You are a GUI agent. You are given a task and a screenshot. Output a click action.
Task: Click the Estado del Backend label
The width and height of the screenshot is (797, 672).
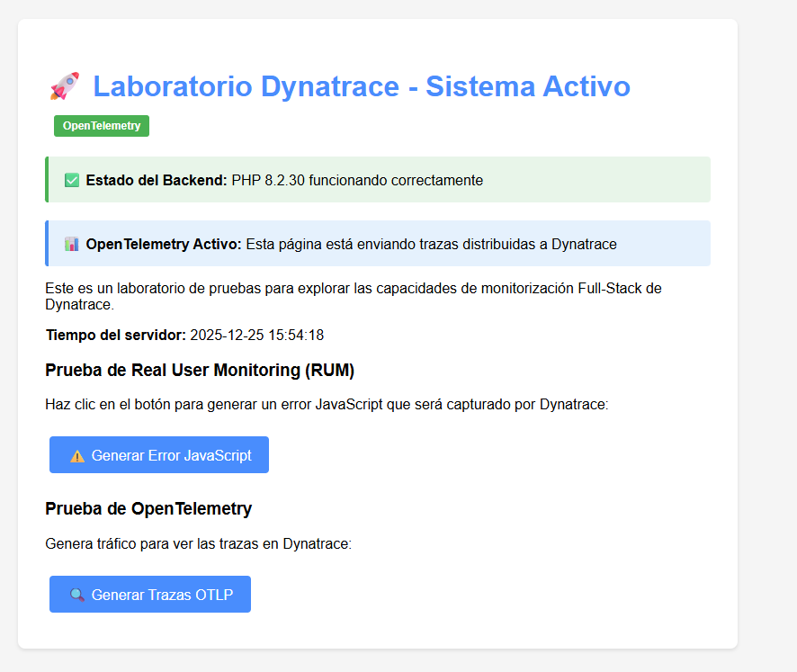(x=157, y=180)
